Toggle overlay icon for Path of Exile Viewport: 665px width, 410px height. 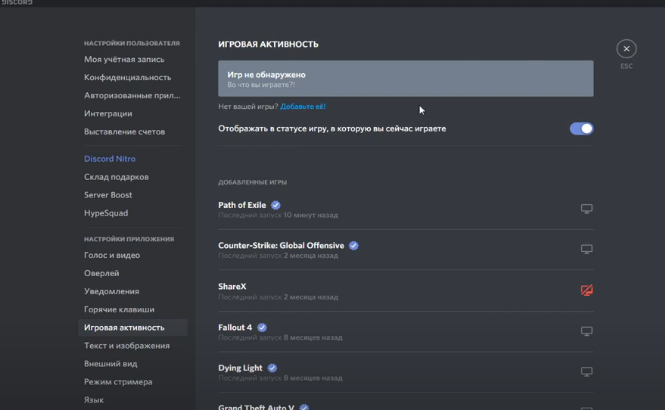587,209
